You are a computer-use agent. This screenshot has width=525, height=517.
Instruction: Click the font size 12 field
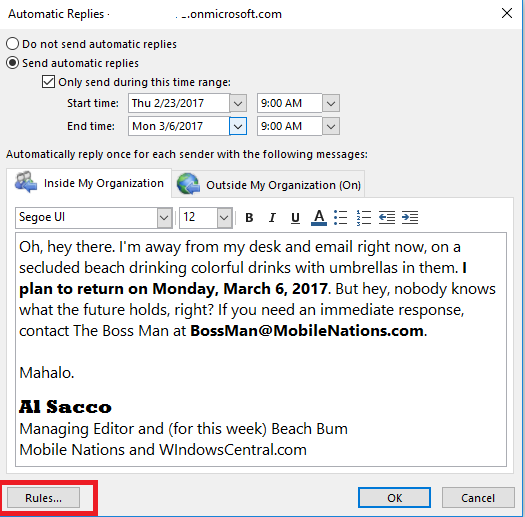click(x=198, y=218)
